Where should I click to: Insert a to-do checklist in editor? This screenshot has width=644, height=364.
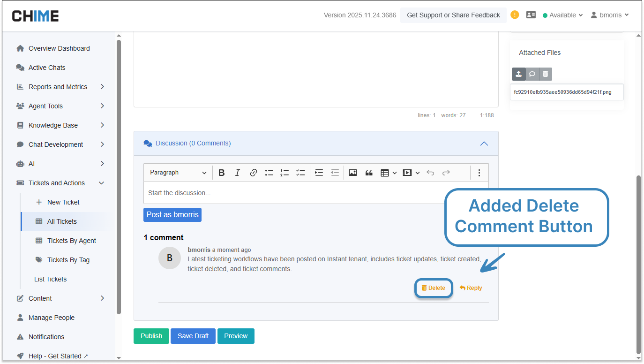(300, 173)
